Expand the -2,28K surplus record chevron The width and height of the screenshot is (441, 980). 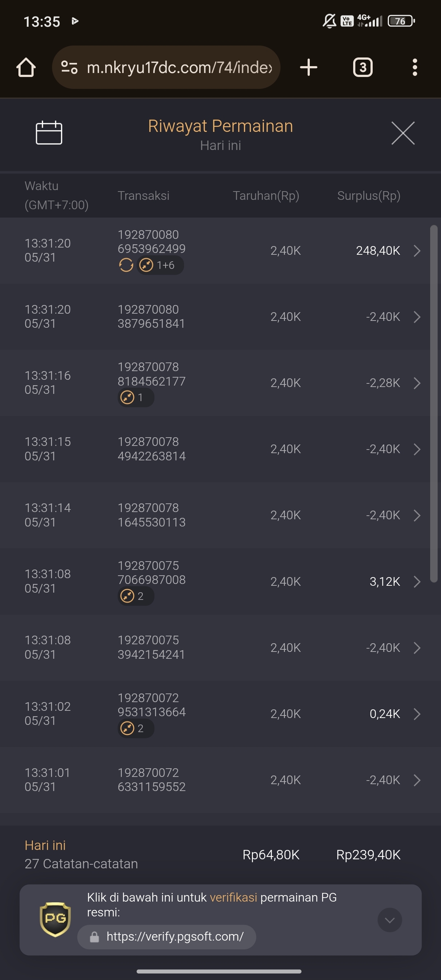click(417, 383)
